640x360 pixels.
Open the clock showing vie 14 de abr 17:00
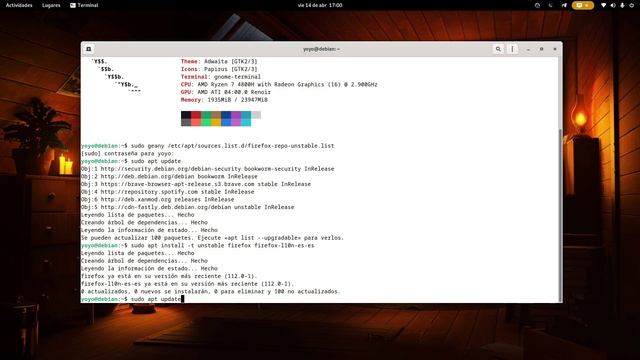pos(320,5)
